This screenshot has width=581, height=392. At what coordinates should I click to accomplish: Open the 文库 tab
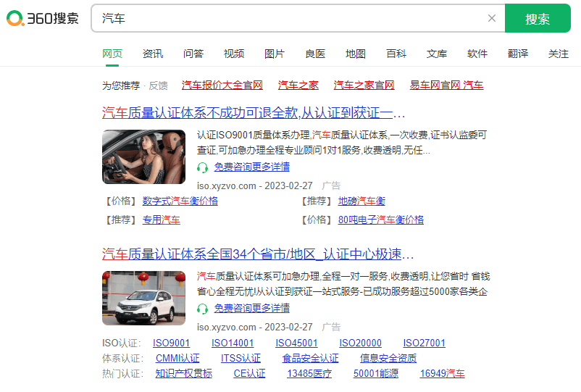(437, 54)
